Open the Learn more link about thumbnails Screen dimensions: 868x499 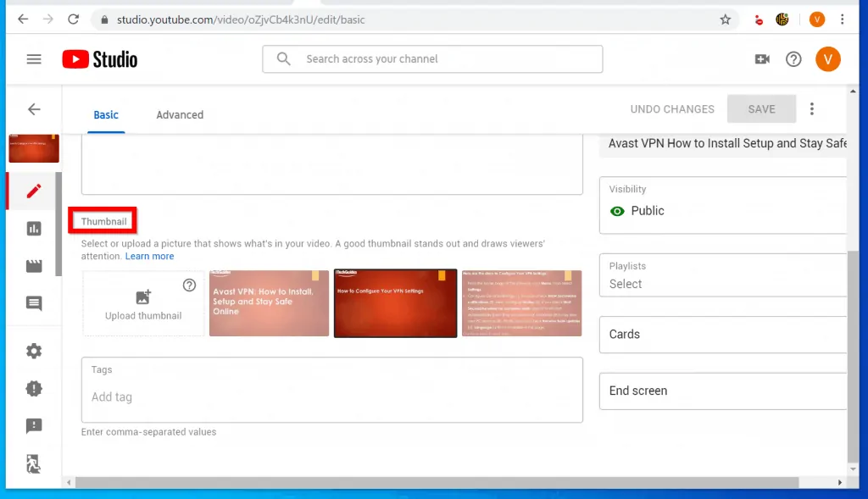point(149,256)
